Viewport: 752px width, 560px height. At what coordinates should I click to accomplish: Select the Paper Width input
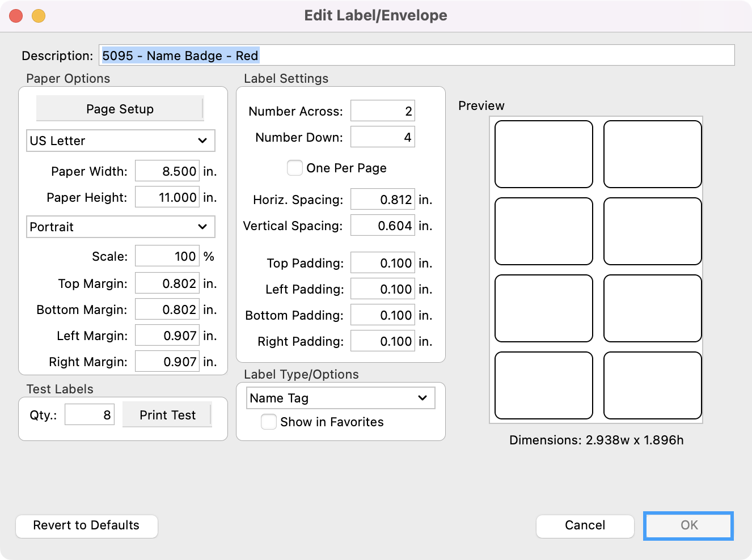pos(167,171)
